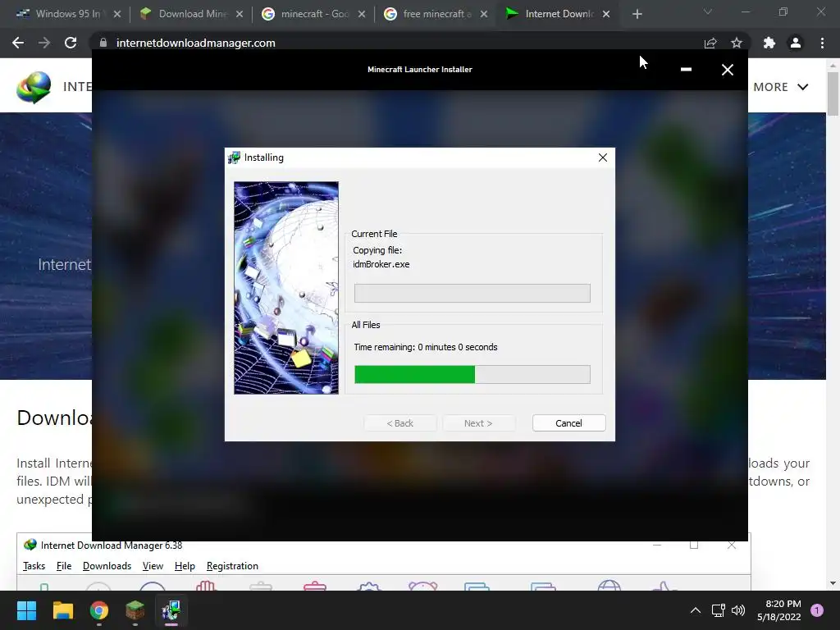Bookmark this page with star icon

click(737, 43)
